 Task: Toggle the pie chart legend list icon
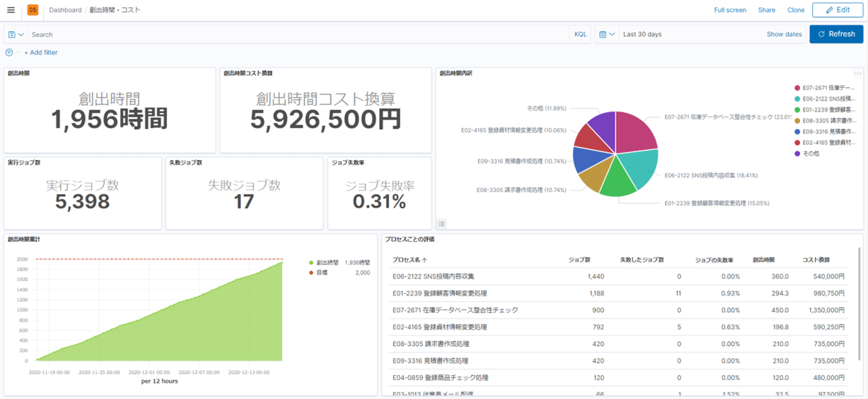pyautogui.click(x=442, y=224)
